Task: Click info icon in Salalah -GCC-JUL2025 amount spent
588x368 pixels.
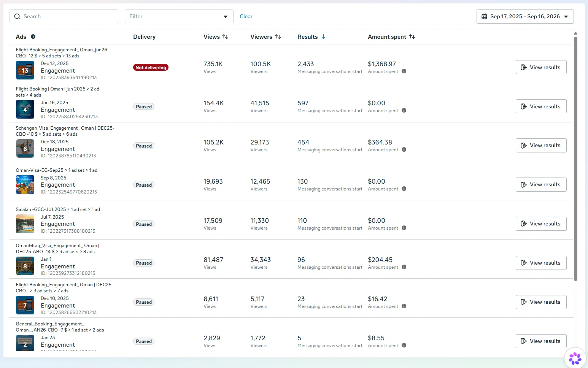Action: click(404, 228)
